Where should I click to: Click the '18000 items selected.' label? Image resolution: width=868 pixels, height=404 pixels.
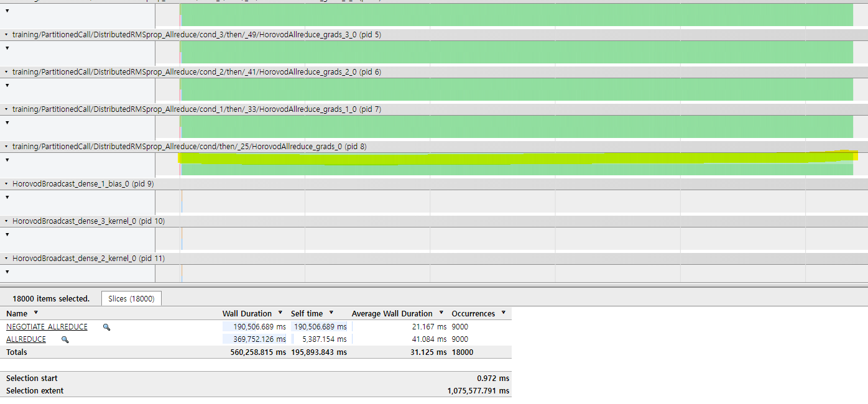click(51, 299)
